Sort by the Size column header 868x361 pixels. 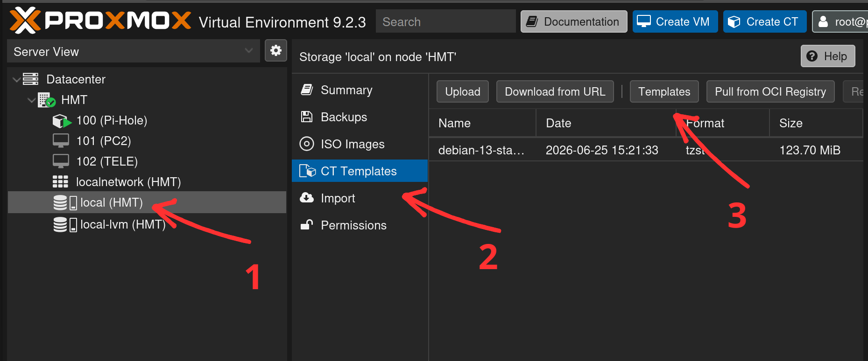816,123
